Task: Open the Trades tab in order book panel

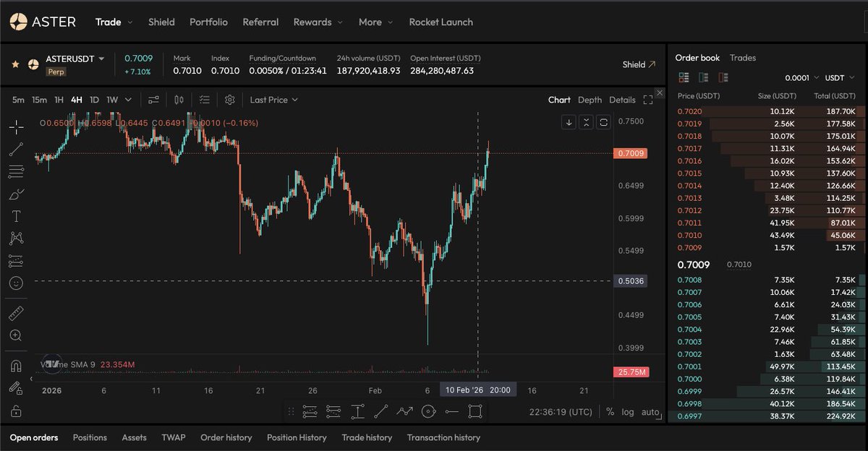Action: pyautogui.click(x=743, y=57)
